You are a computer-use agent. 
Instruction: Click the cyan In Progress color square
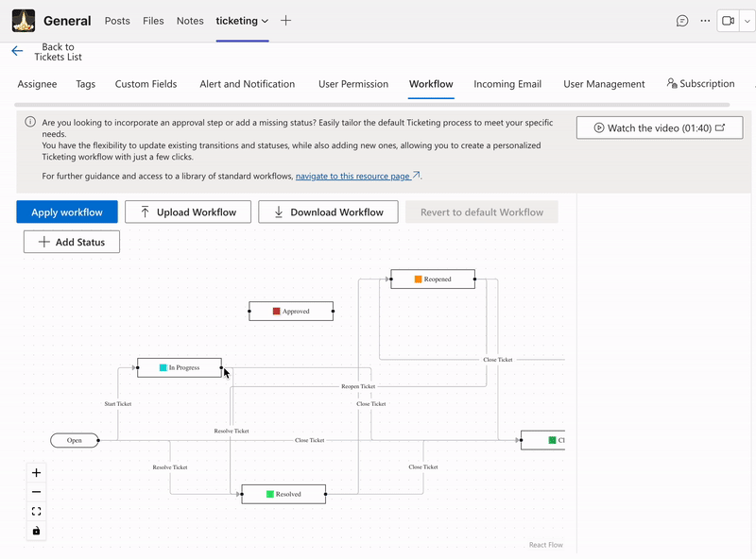(x=163, y=367)
